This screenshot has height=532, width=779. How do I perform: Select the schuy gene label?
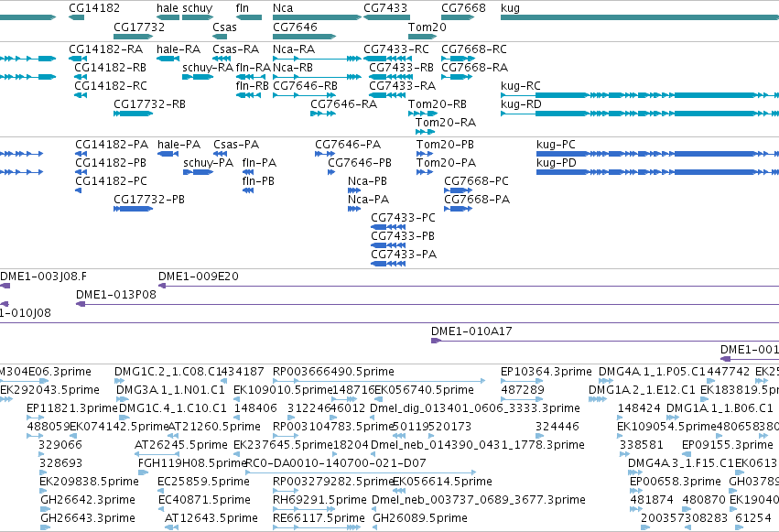(197, 8)
